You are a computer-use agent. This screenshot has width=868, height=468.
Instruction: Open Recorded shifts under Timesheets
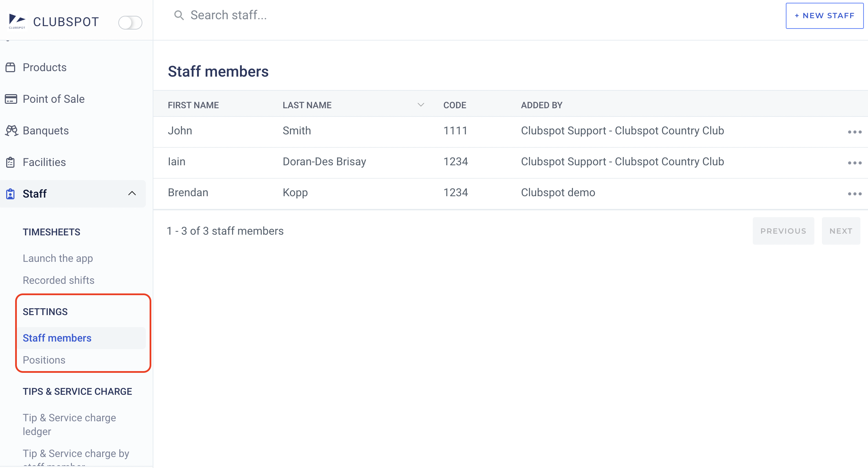58,280
